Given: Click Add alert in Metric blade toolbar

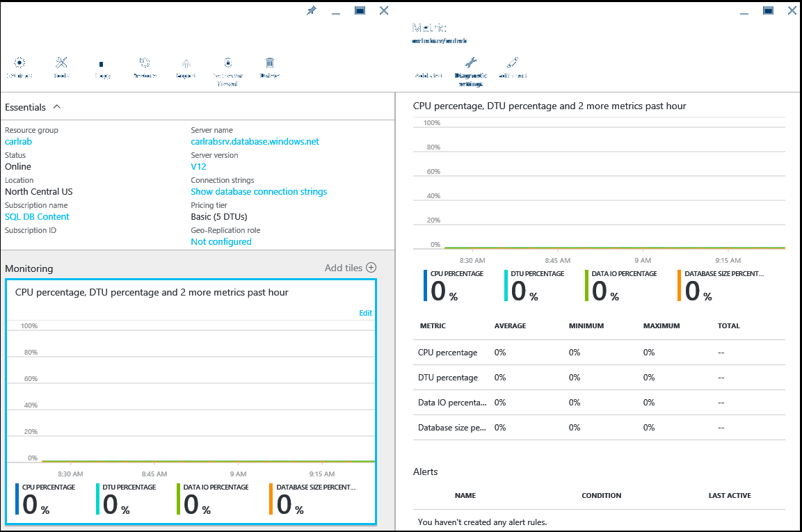Looking at the screenshot, I should tap(428, 75).
